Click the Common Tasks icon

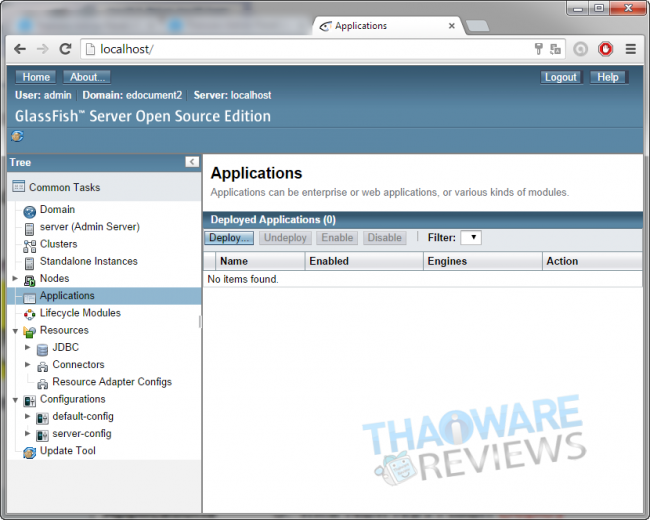pos(18,187)
